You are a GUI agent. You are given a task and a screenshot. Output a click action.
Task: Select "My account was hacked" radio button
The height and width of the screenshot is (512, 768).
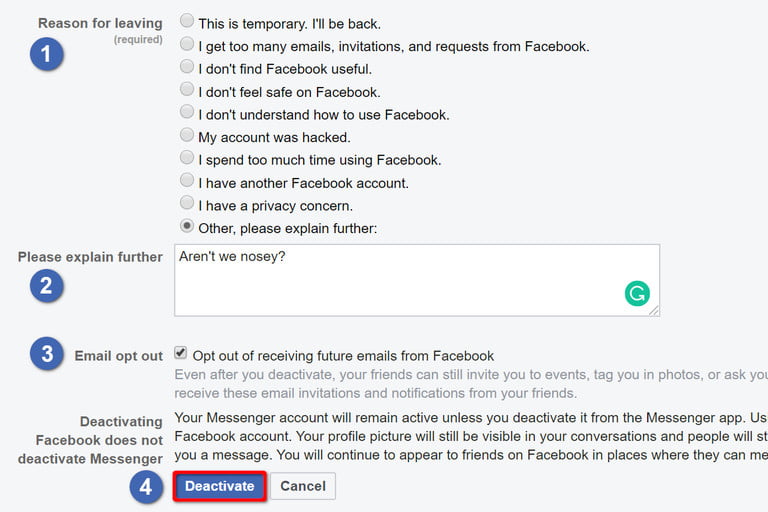point(187,135)
